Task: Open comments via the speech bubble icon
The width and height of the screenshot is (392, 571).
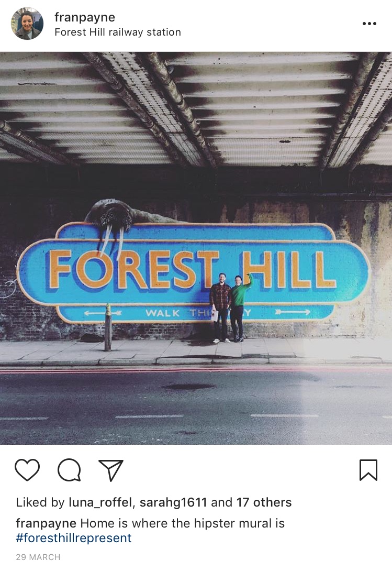Action: click(69, 470)
